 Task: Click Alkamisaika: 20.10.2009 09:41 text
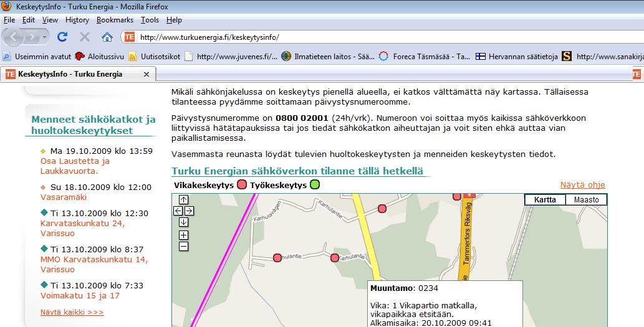(431, 323)
